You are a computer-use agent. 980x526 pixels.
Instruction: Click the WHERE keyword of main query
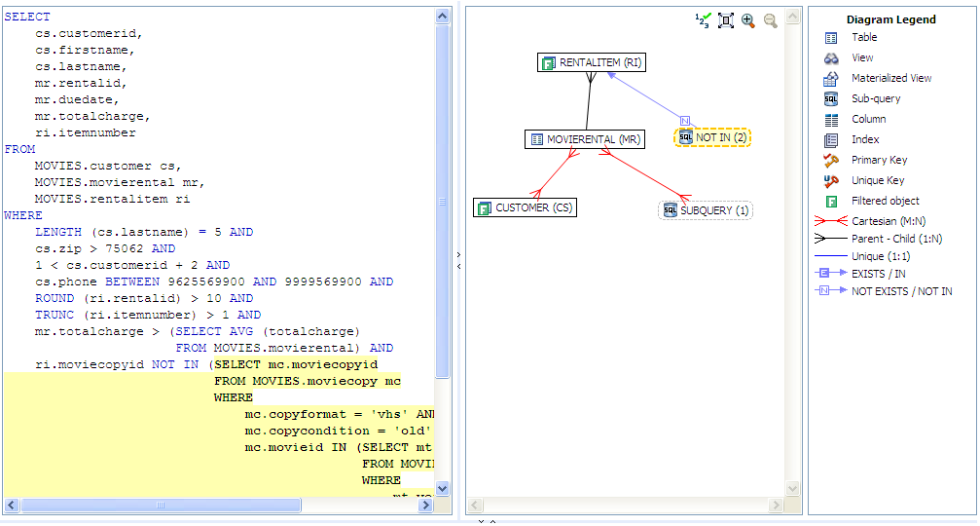point(23,215)
